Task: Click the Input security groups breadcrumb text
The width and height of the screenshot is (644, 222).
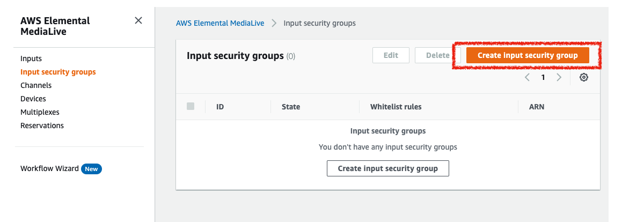Action: [x=319, y=23]
